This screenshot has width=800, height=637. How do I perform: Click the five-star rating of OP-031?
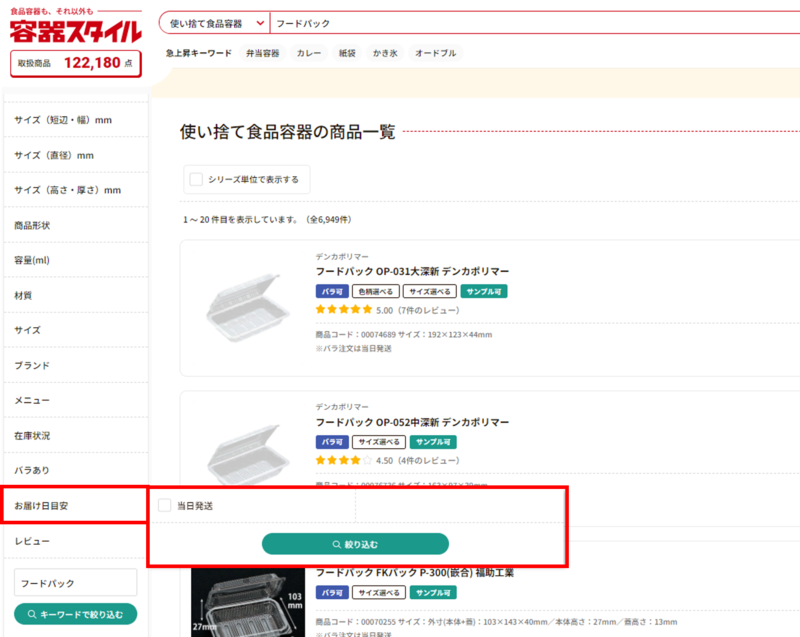[343, 310]
